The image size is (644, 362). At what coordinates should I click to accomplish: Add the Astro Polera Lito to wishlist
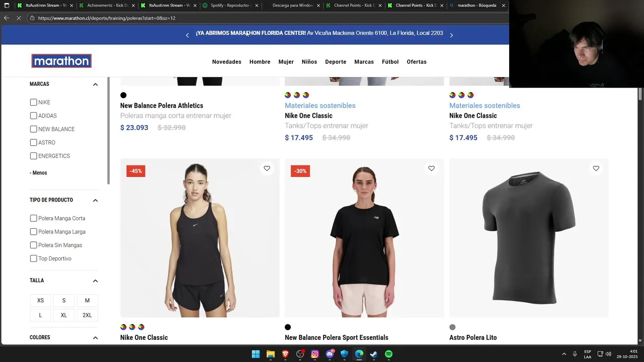pyautogui.click(x=596, y=168)
